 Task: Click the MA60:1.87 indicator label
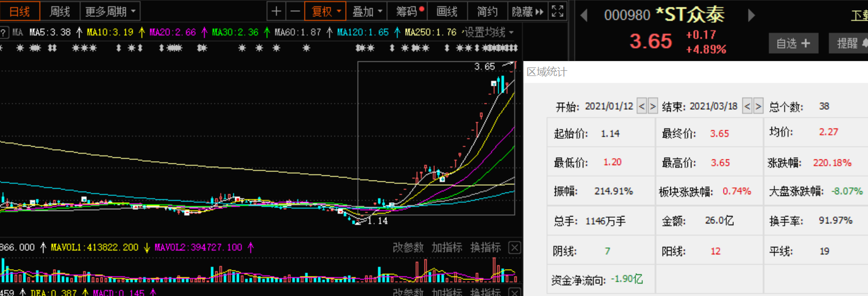tap(298, 33)
